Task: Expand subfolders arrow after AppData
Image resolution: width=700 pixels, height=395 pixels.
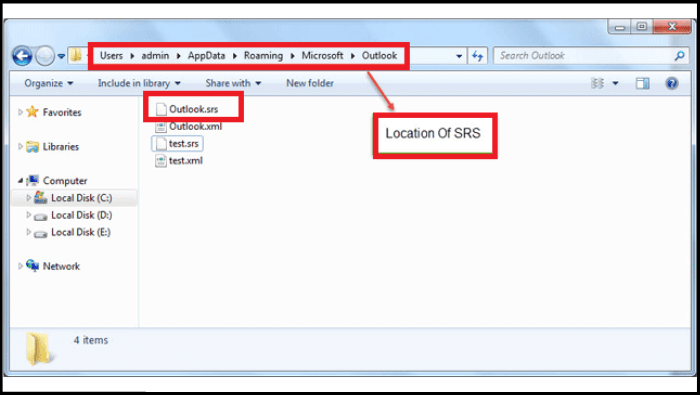Action: tap(235, 56)
